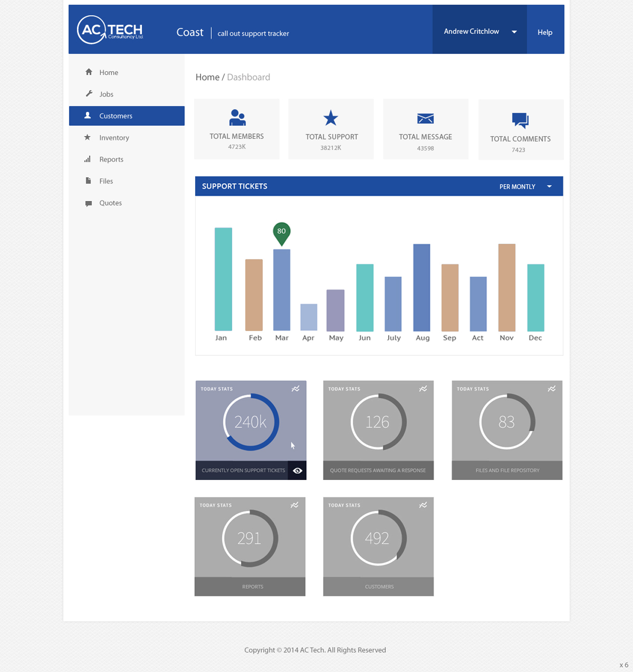This screenshot has width=633, height=672.
Task: Click the Sep bar in chart
Action: point(450,297)
